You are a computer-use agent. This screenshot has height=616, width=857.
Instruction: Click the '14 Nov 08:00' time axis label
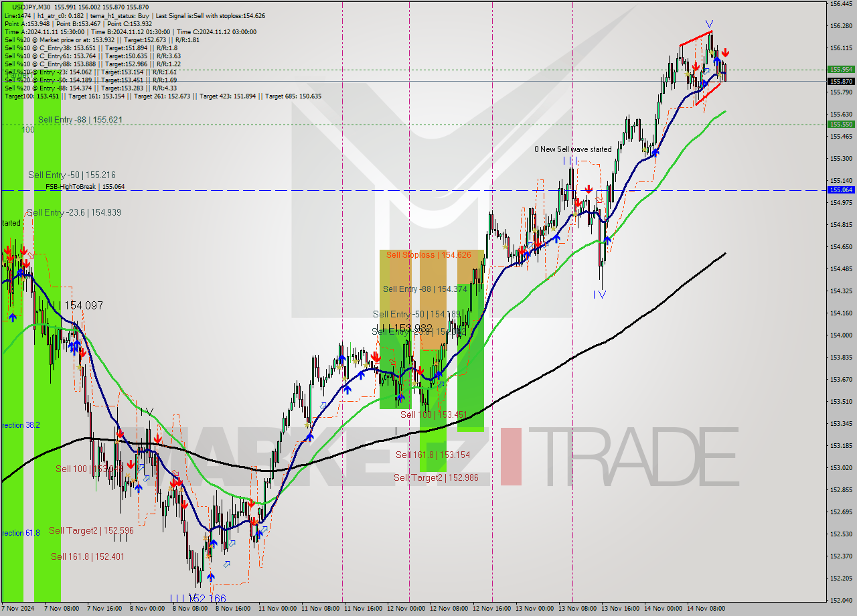pos(707,609)
